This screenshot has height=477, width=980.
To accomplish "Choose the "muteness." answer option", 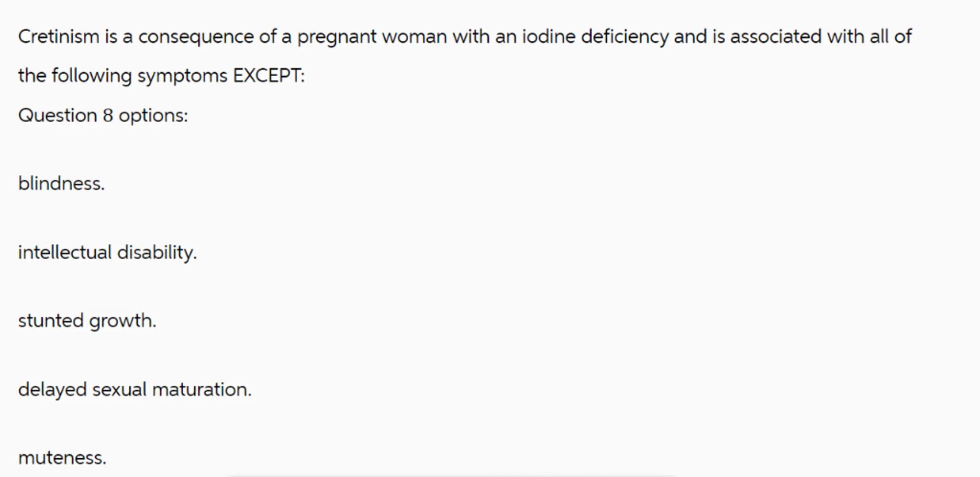I will [62, 458].
